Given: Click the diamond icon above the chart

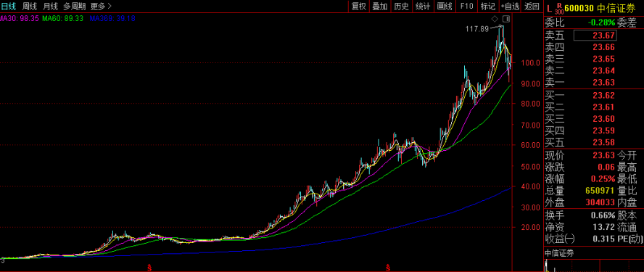Looking at the screenshot, I should pos(495,19).
